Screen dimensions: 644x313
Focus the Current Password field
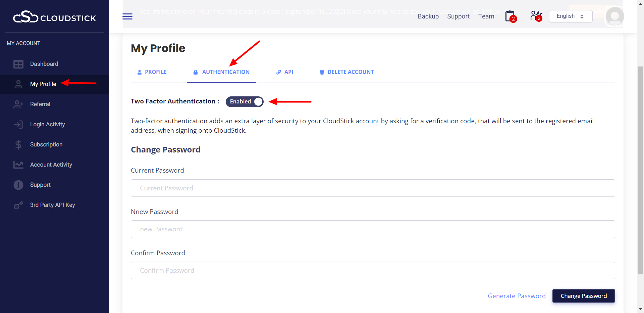coord(373,188)
